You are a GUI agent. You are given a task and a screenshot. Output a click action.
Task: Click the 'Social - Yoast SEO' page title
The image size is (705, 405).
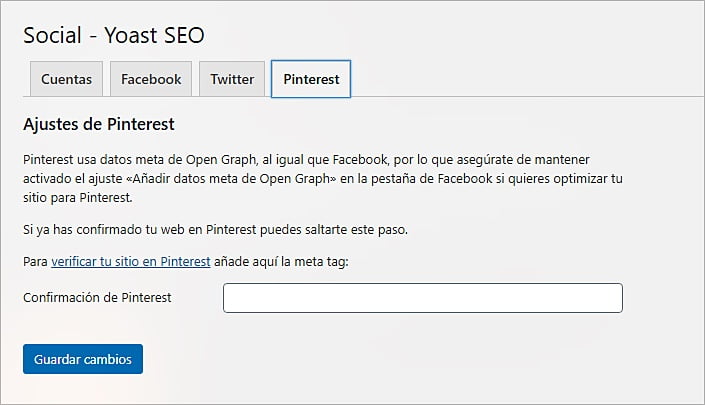pos(113,35)
